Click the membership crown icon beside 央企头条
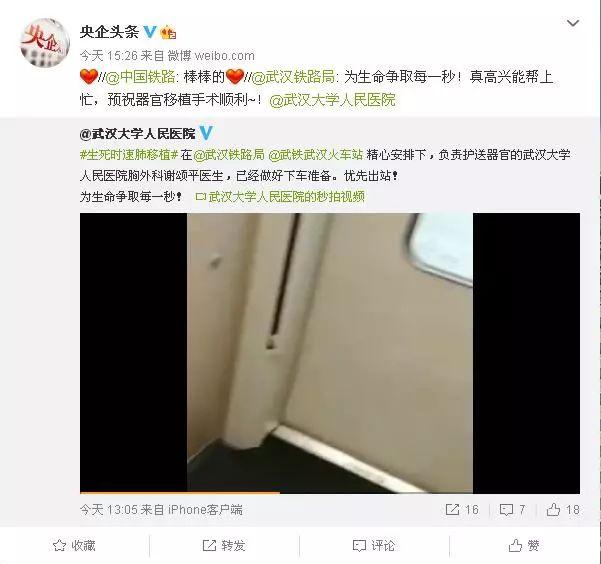 pos(168,32)
